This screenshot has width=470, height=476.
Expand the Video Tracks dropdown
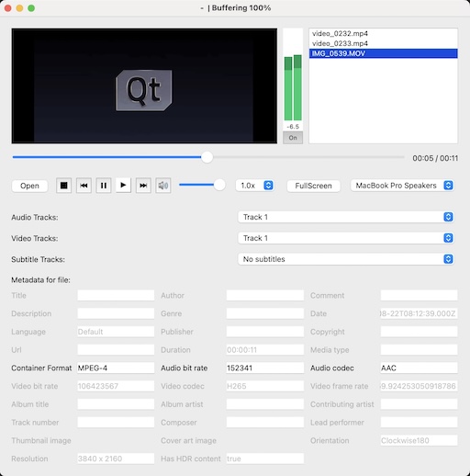point(346,238)
